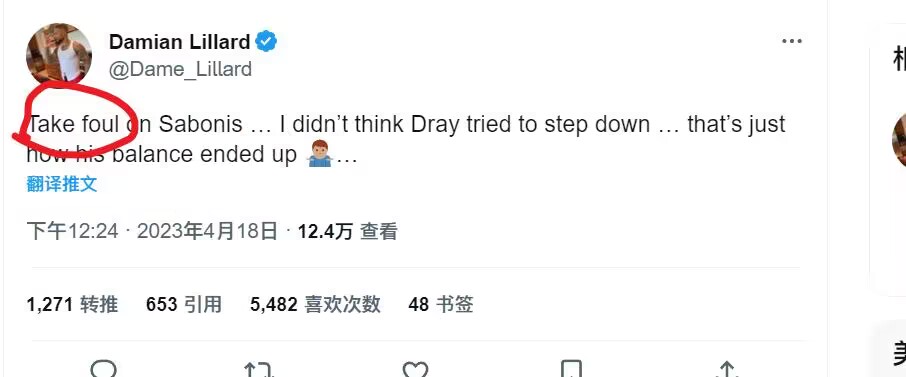This screenshot has height=377, width=906.
Task: View the 653 引用 quotes list
Action: (x=184, y=304)
